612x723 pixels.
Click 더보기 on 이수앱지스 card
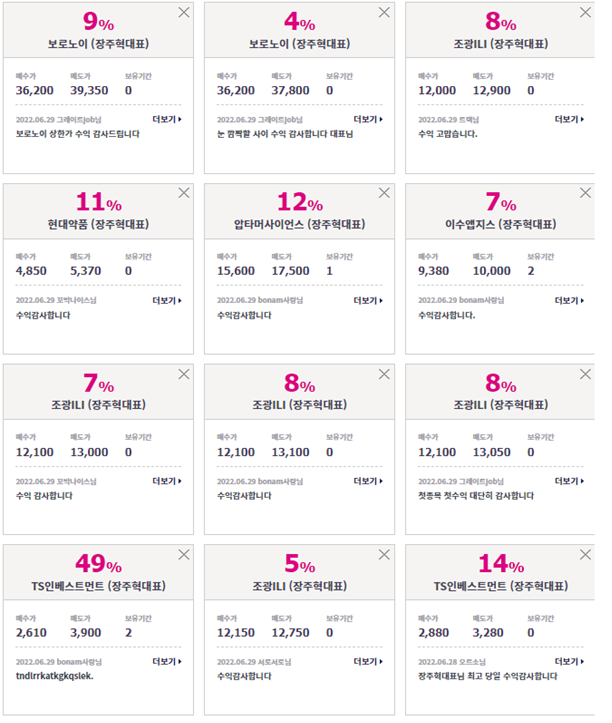tap(569, 301)
